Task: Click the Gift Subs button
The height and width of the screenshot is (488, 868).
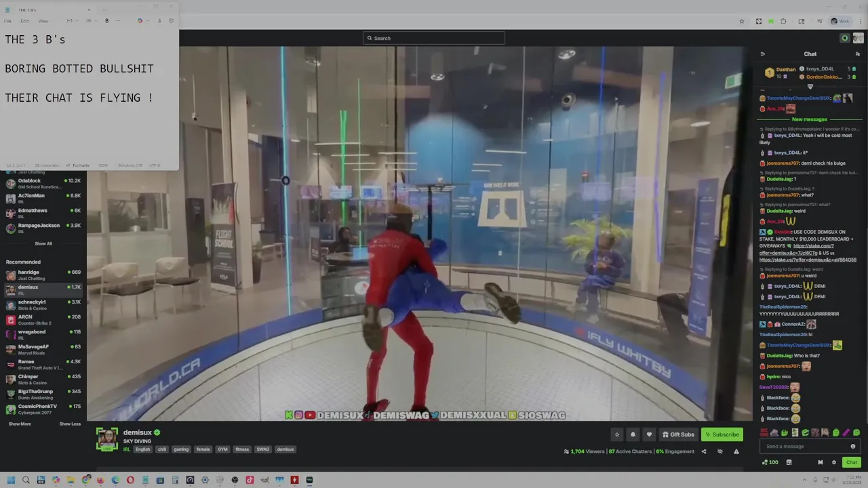Action: pos(678,434)
